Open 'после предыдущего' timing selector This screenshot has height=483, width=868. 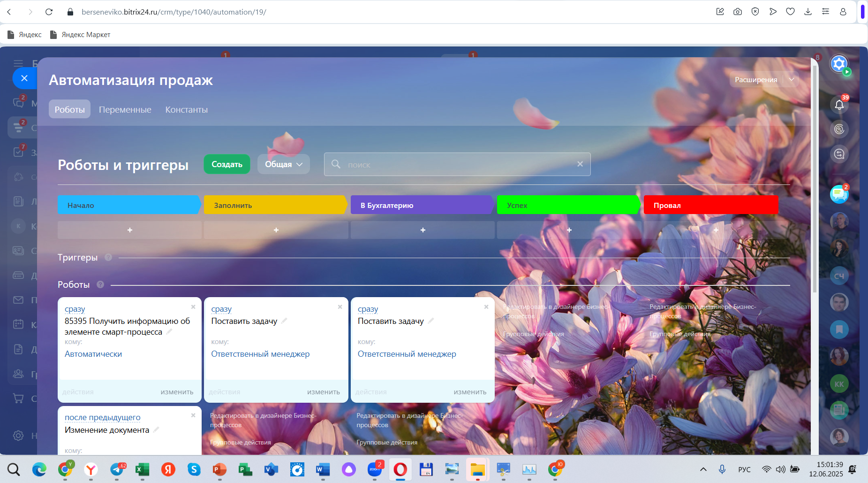pos(102,417)
